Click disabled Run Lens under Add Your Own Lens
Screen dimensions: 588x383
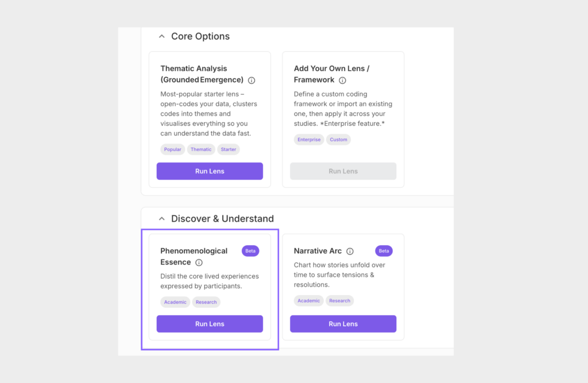343,171
